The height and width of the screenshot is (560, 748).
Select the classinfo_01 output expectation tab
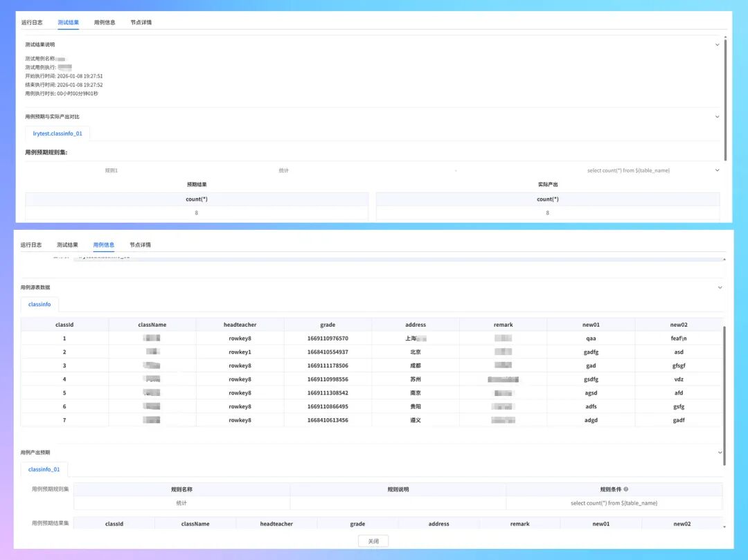(x=44, y=469)
